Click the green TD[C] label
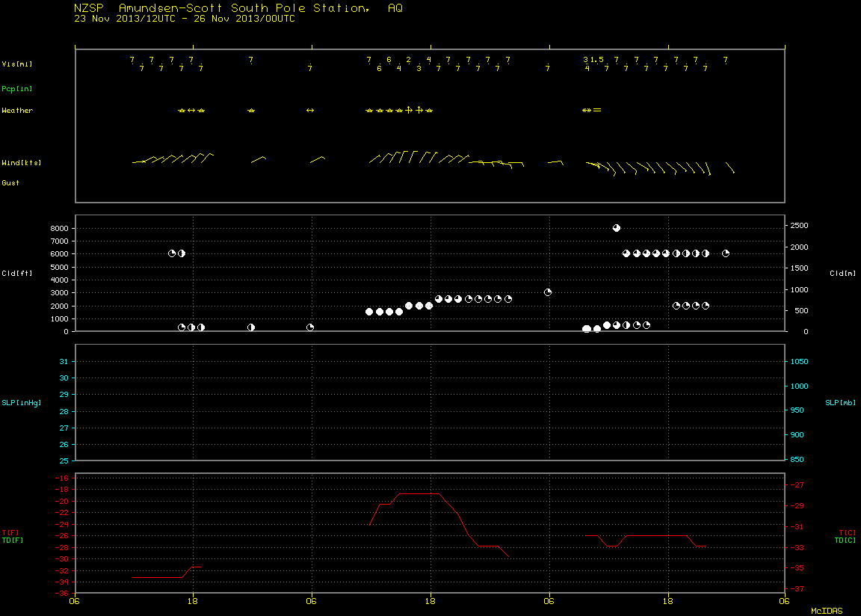 pyautogui.click(x=845, y=540)
